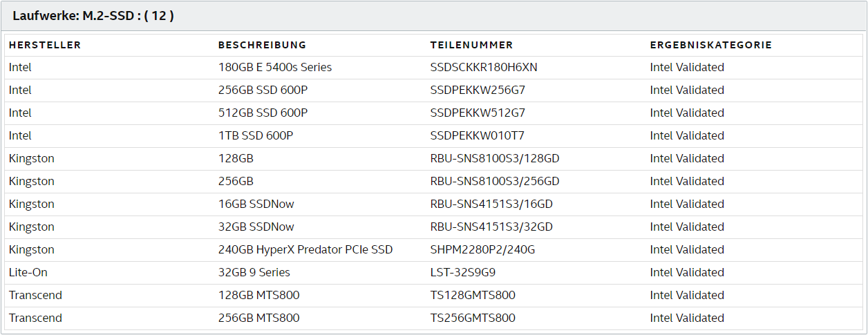Viewport: 868px width, 335px height.
Task: Select part number RBU-SNS4151S3/32GD
Action: (491, 227)
